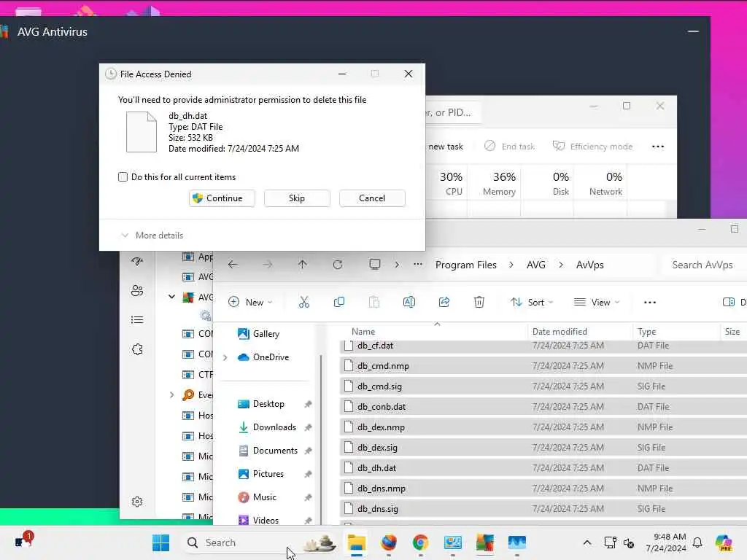Image resolution: width=747 pixels, height=560 pixels.
Task: Navigate to Program Files breadcrumb
Action: 466,265
